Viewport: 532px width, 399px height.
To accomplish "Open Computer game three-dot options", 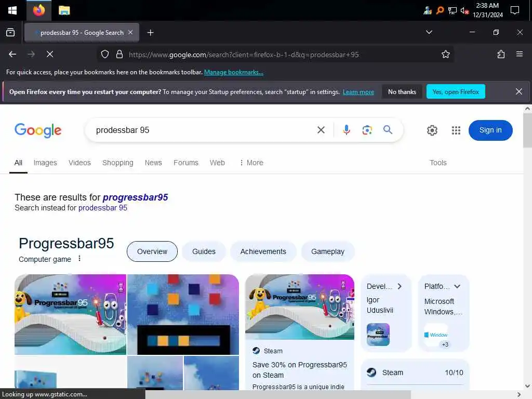I will [79, 259].
